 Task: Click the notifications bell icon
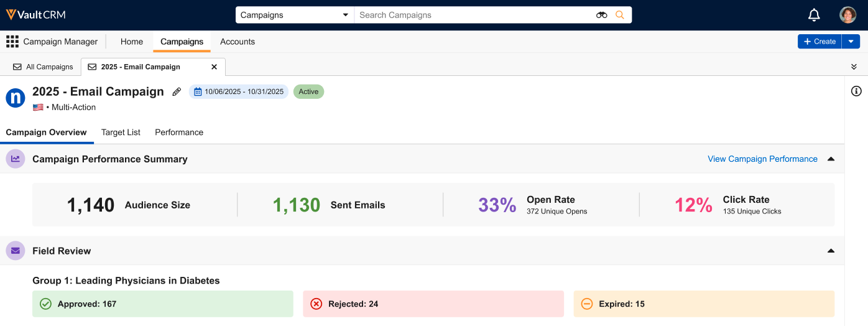pyautogui.click(x=813, y=15)
